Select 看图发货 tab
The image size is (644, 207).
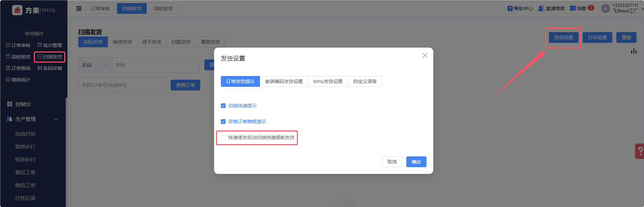pos(210,42)
